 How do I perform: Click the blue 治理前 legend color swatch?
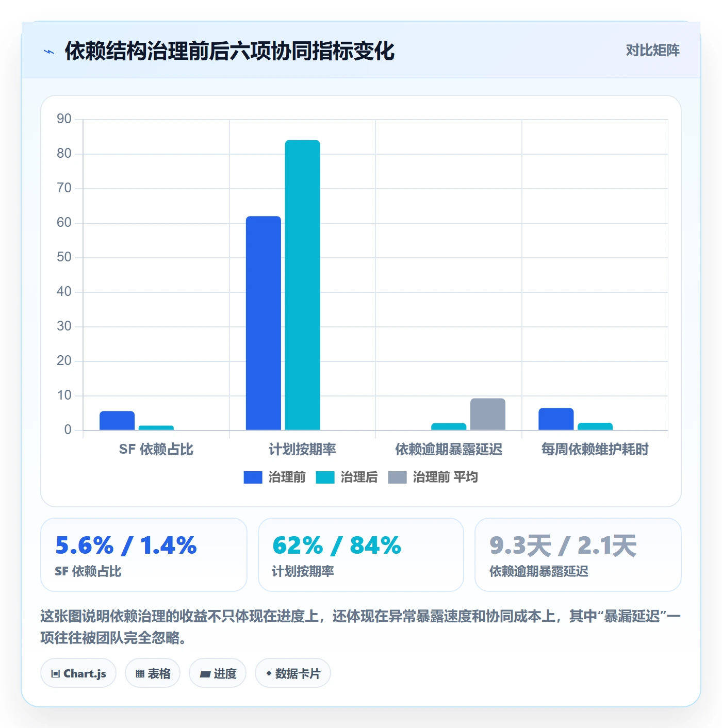point(253,477)
